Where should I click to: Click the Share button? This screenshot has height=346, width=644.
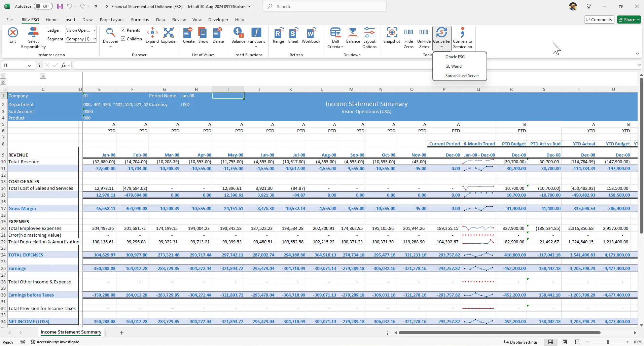629,20
